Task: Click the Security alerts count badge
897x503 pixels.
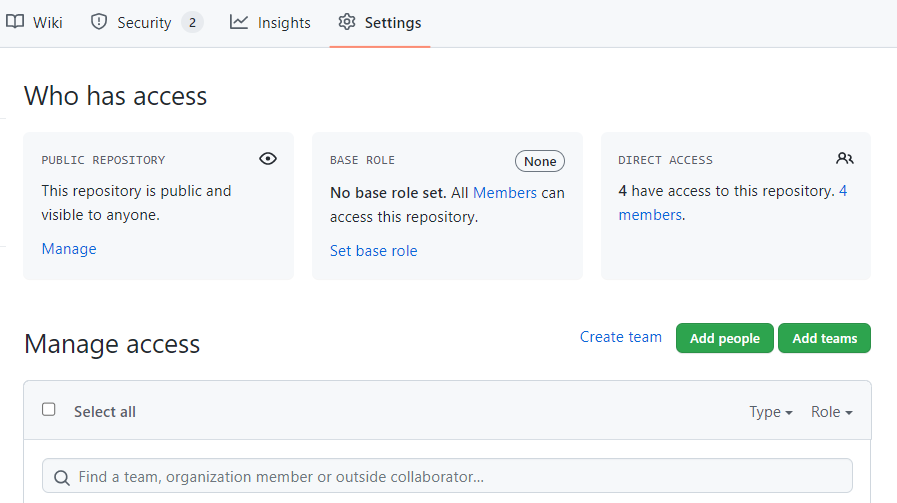Action: click(192, 22)
